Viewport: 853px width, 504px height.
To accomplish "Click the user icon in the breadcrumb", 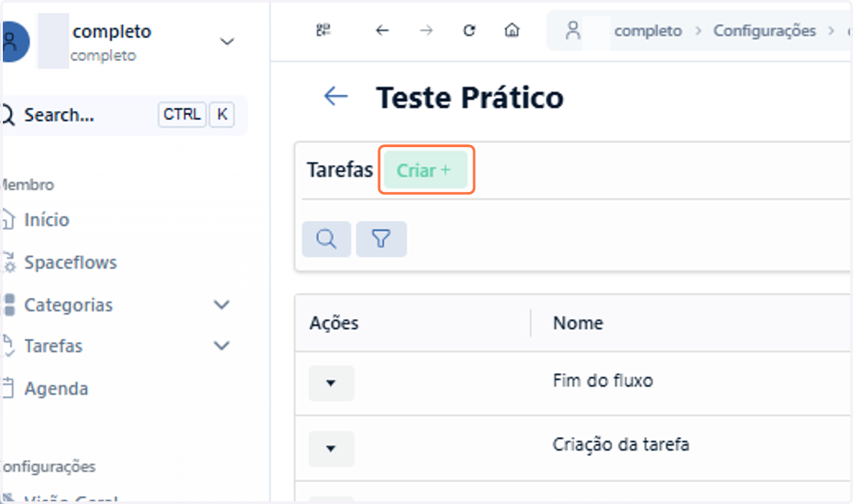I will click(572, 31).
